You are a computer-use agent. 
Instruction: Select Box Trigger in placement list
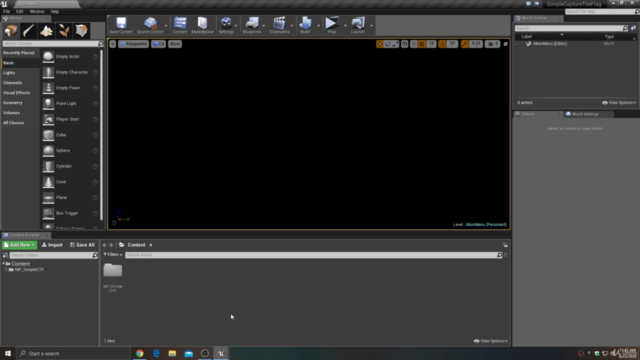[x=70, y=213]
